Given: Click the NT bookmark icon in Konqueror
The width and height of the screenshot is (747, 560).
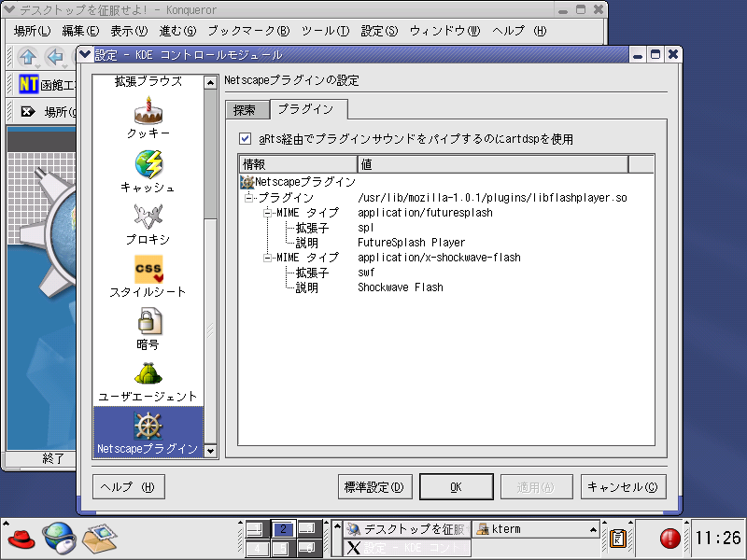Looking at the screenshot, I should coord(28,84).
